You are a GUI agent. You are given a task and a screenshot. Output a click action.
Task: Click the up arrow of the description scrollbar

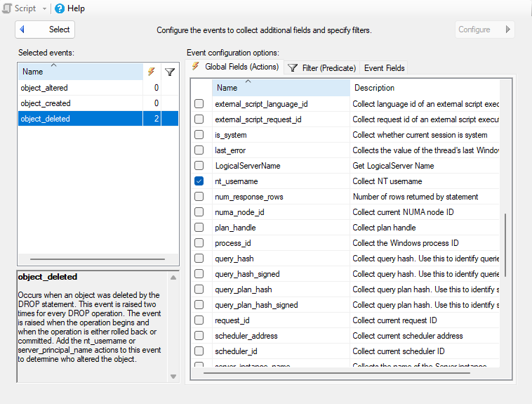tap(173, 278)
